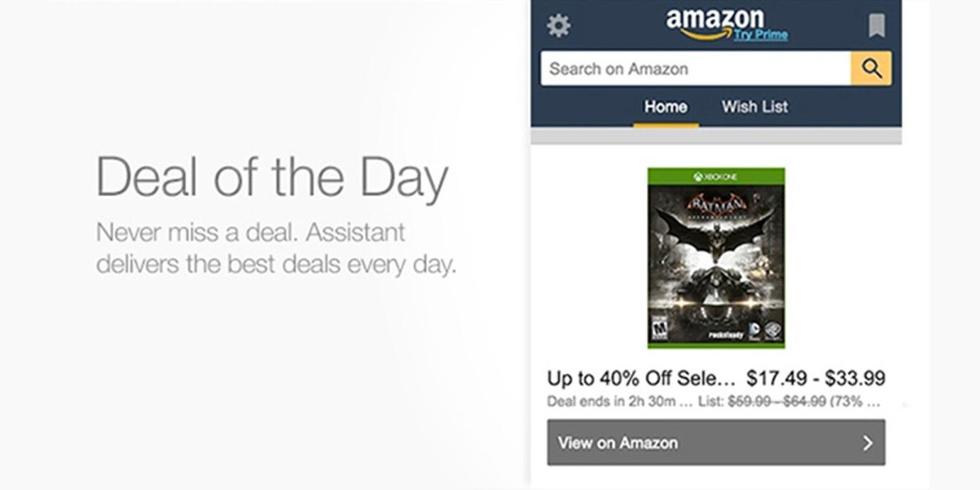Click the $17.49 - $33.99 price range
The height and width of the screenshot is (490, 980).
tap(816, 379)
